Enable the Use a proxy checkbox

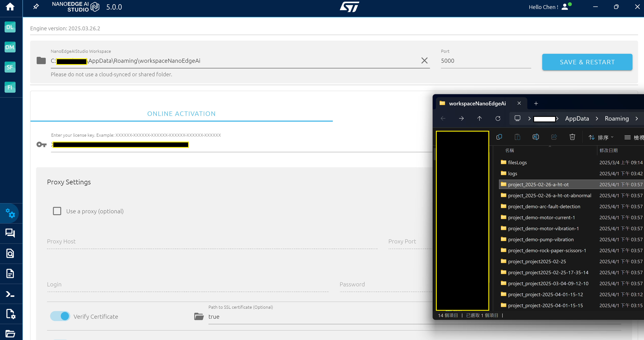(57, 211)
